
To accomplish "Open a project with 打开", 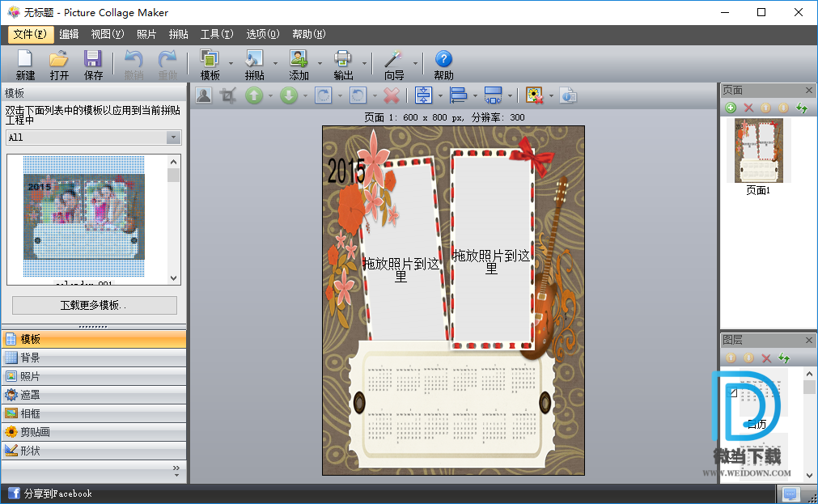I will pyautogui.click(x=59, y=65).
